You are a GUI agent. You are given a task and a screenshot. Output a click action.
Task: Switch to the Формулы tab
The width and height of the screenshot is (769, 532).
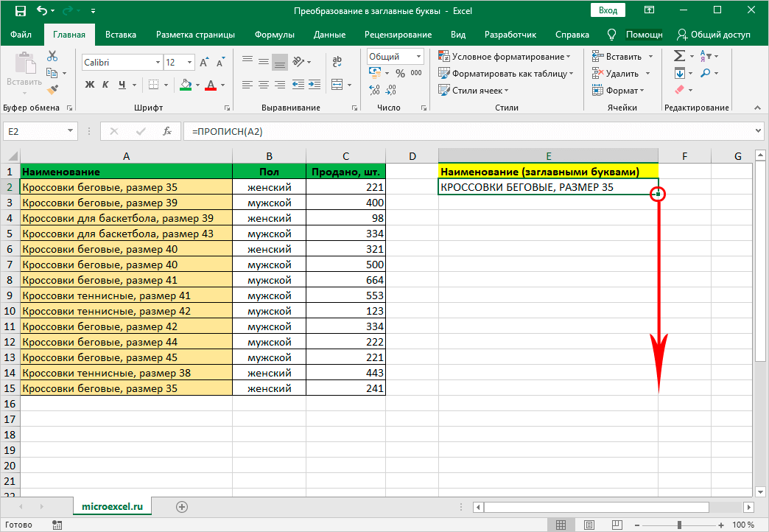coord(274,35)
